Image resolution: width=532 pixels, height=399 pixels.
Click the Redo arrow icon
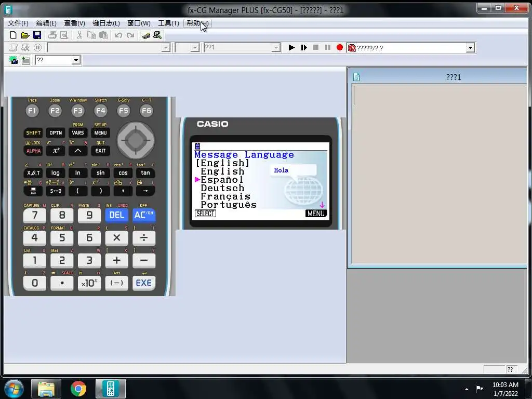pos(130,35)
